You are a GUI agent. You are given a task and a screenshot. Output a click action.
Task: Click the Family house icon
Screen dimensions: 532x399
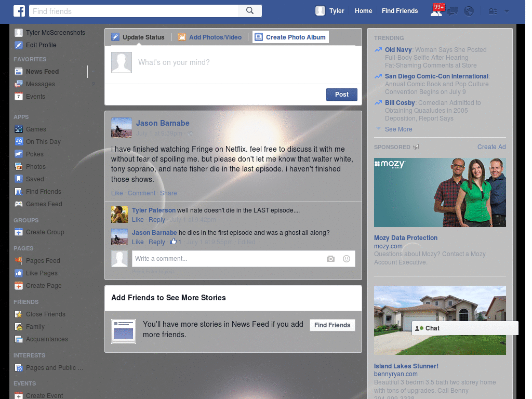[19, 327]
